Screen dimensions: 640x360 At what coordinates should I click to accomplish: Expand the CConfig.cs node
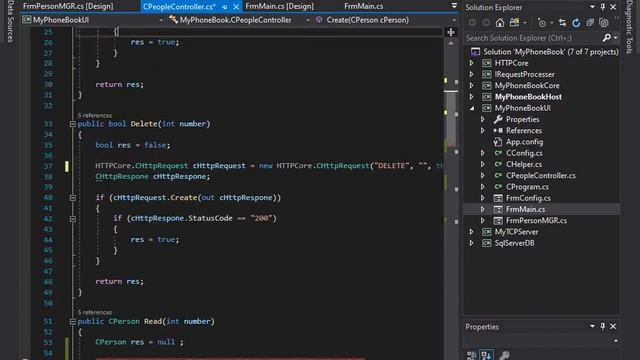pos(483,153)
